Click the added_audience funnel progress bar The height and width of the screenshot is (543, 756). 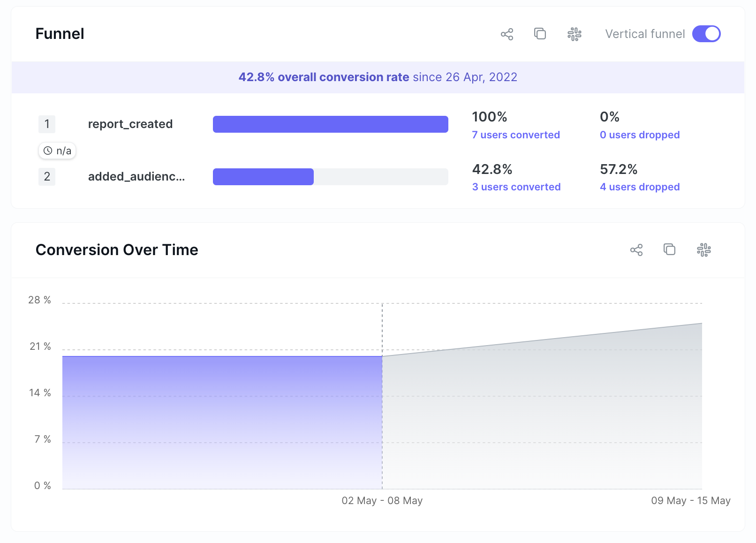tap(330, 177)
